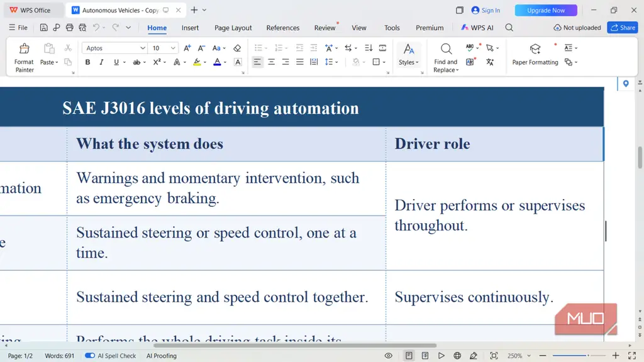The width and height of the screenshot is (644, 362).
Task: Clear formatting with eraser icon
Action: click(x=237, y=48)
